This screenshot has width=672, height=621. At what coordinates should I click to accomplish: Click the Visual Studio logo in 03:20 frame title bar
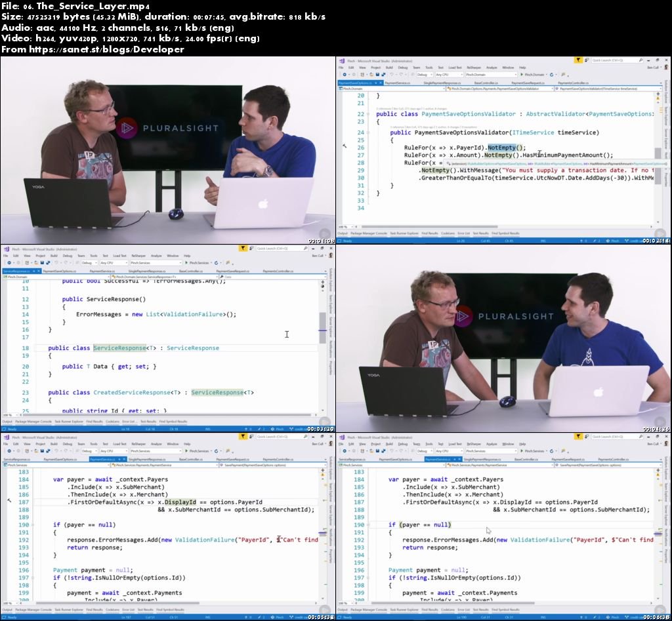pos(7,249)
